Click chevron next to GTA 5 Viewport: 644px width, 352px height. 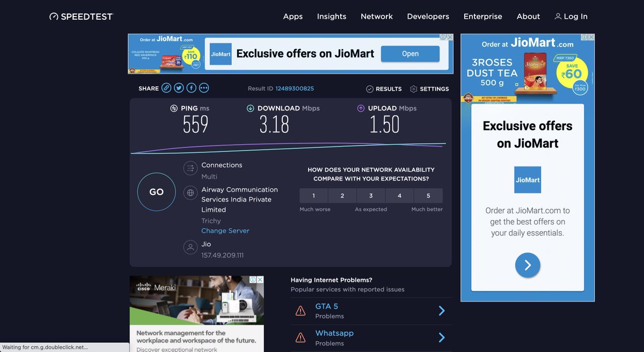point(442,311)
